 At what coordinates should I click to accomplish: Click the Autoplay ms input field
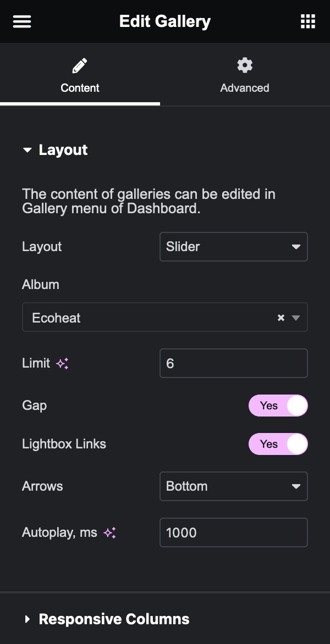(x=233, y=532)
